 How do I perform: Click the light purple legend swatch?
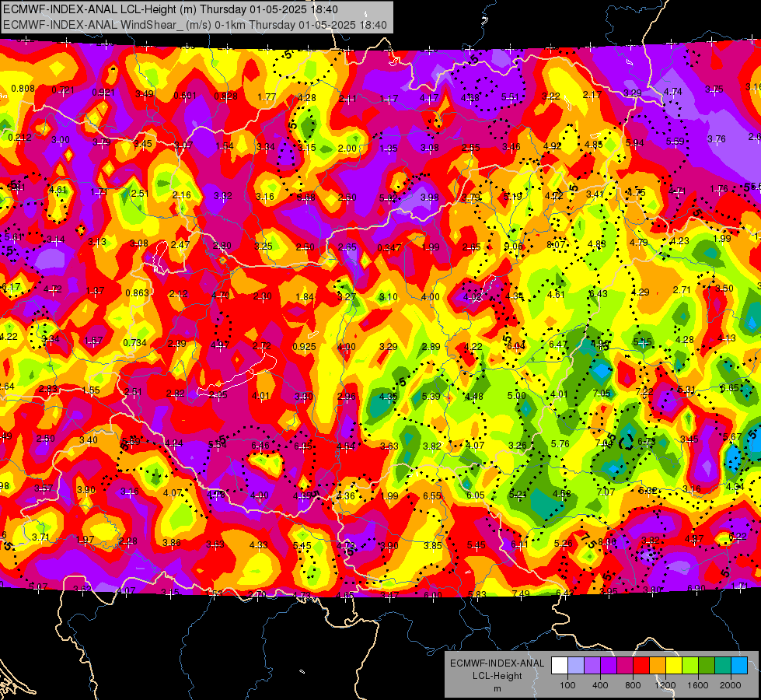click(592, 666)
